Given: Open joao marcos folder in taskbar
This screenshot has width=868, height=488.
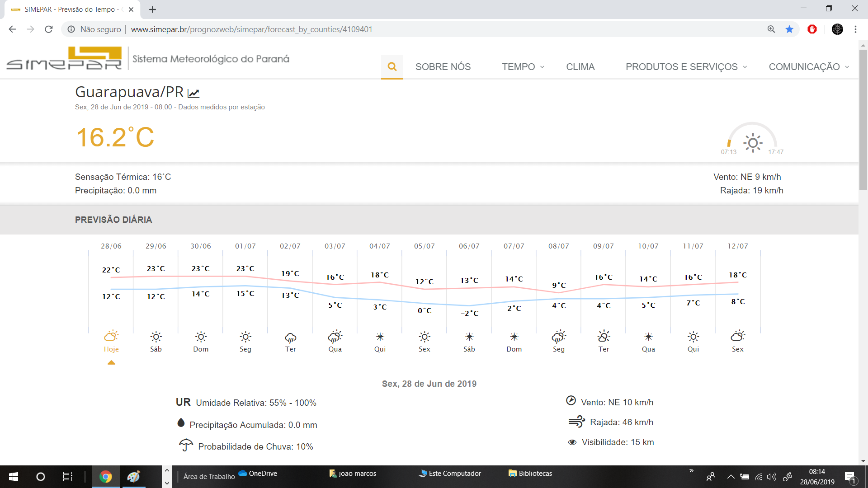Looking at the screenshot, I should [x=353, y=473].
